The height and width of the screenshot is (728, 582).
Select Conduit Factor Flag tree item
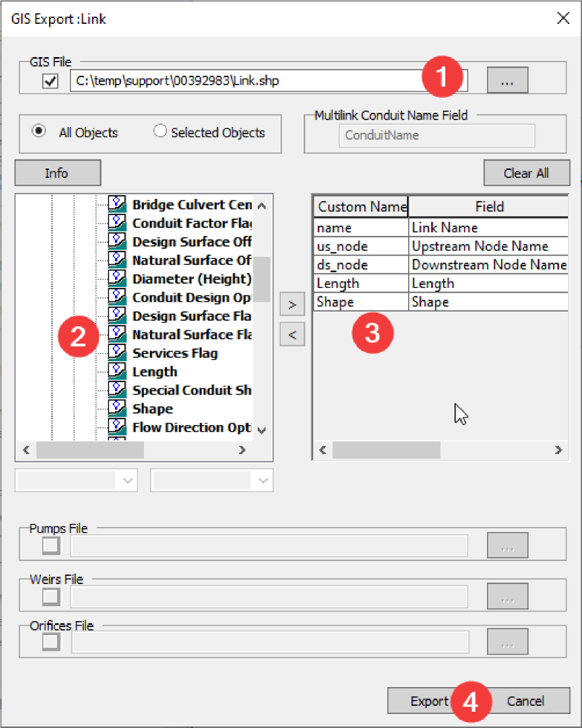click(192, 223)
